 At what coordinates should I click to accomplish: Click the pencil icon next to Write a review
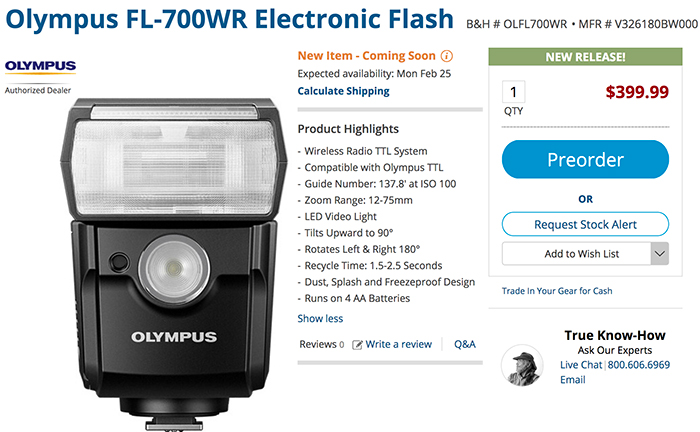coord(357,344)
